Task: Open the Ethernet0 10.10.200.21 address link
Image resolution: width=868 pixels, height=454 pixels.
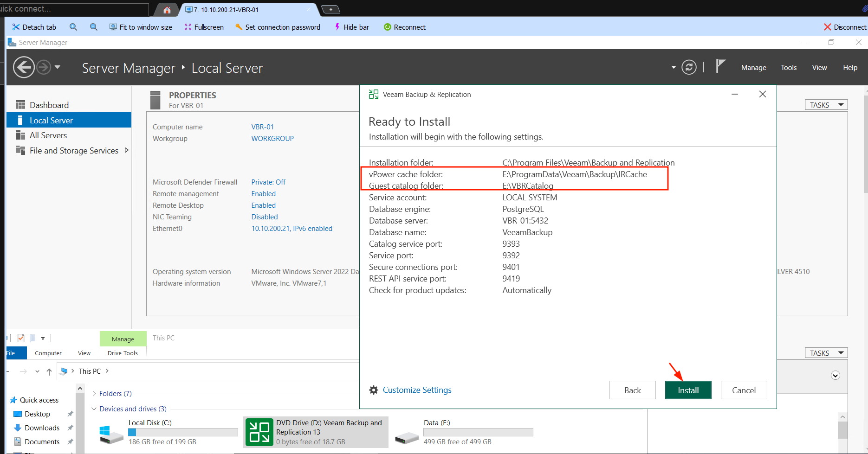Action: [x=292, y=229]
